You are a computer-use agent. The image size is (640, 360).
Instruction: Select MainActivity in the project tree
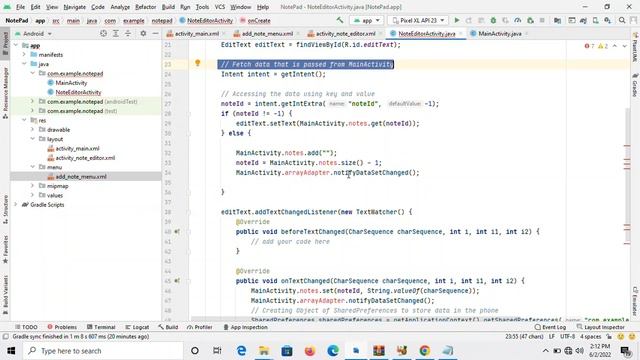tap(71, 83)
